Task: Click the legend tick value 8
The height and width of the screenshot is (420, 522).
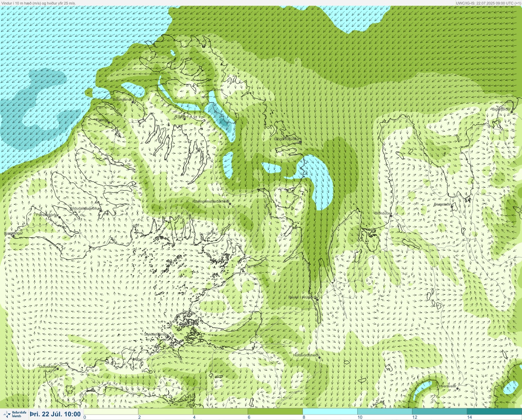Action: (304, 417)
